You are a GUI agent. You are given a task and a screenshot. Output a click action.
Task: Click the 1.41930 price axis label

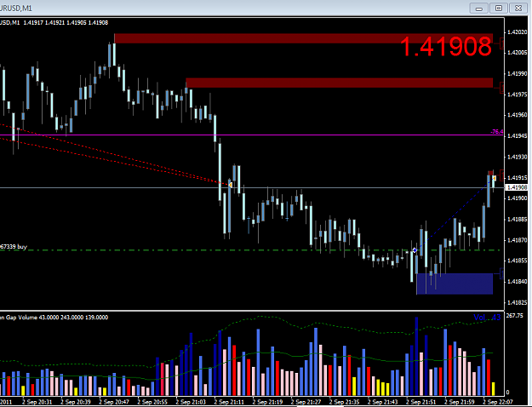[518, 157]
